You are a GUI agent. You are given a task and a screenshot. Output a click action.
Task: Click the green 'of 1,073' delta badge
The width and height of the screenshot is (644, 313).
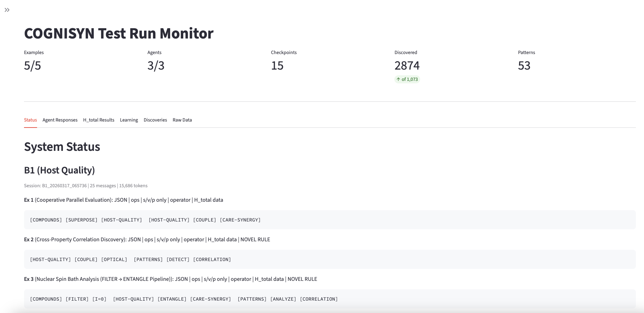coord(407,79)
